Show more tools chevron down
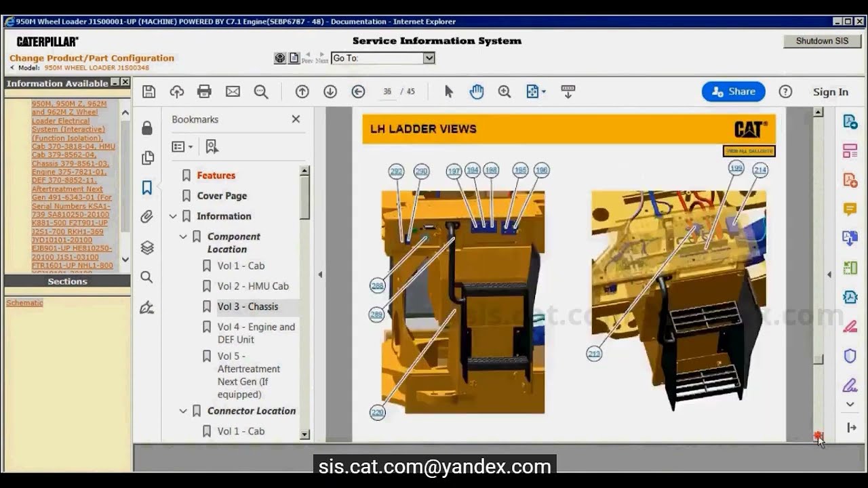This screenshot has height=488, width=868. click(x=850, y=405)
